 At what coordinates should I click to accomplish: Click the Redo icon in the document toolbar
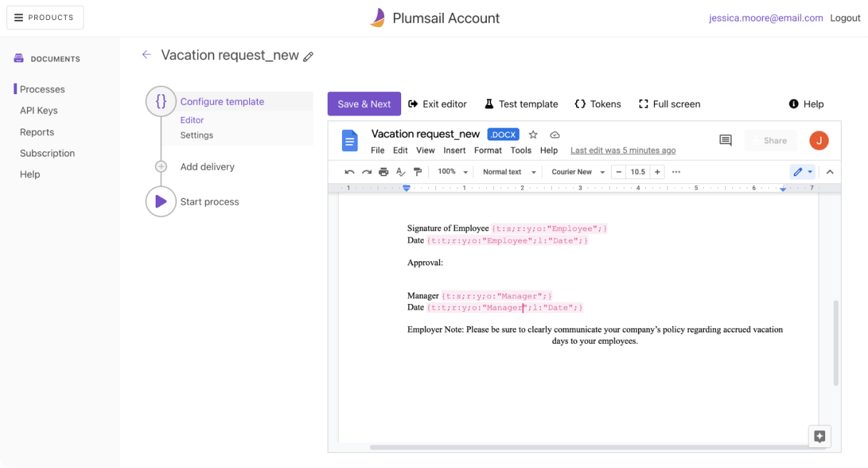point(366,171)
